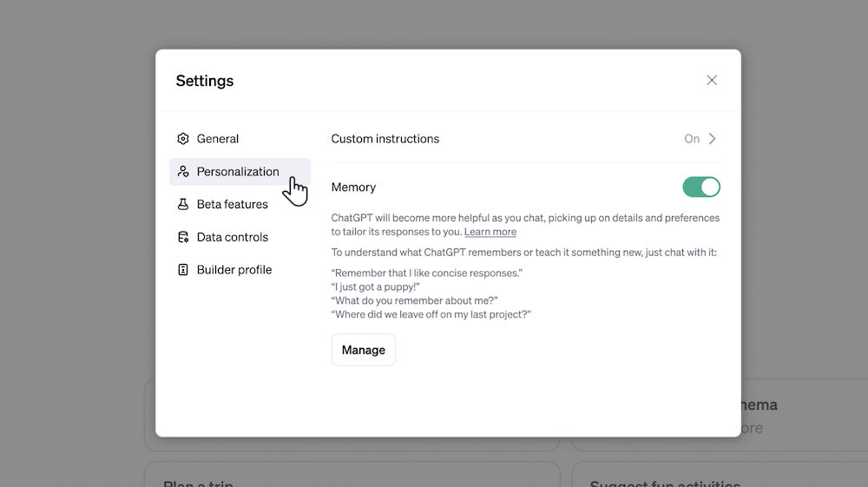Show the Builder profile settings

[x=234, y=270]
